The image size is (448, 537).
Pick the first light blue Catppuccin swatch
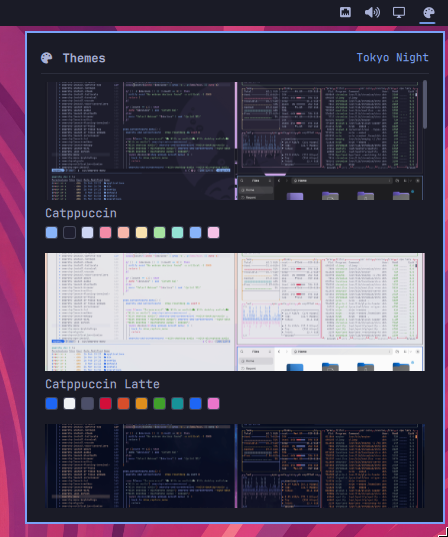click(51, 233)
